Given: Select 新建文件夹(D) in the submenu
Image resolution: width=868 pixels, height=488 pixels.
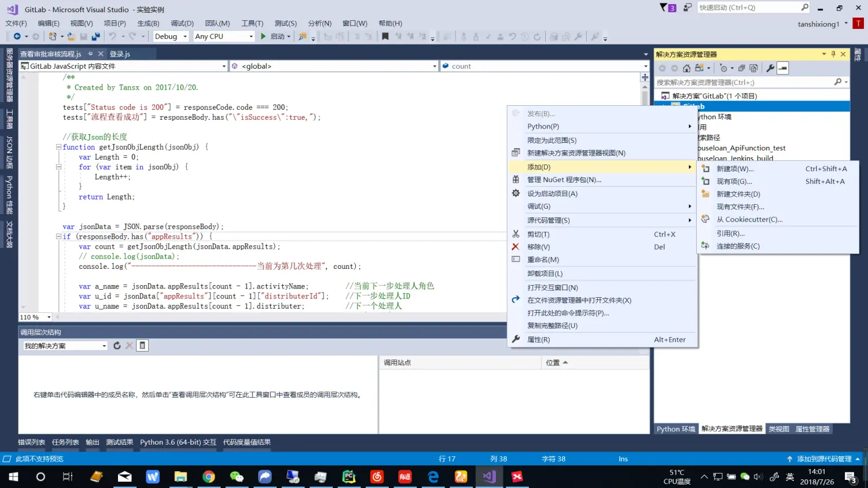Looking at the screenshot, I should [x=778, y=194].
